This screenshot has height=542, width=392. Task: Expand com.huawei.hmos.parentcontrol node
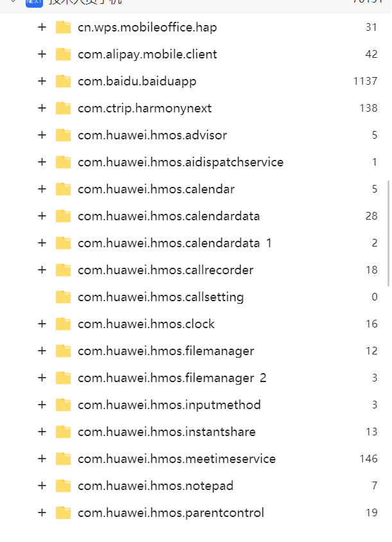pyautogui.click(x=42, y=512)
